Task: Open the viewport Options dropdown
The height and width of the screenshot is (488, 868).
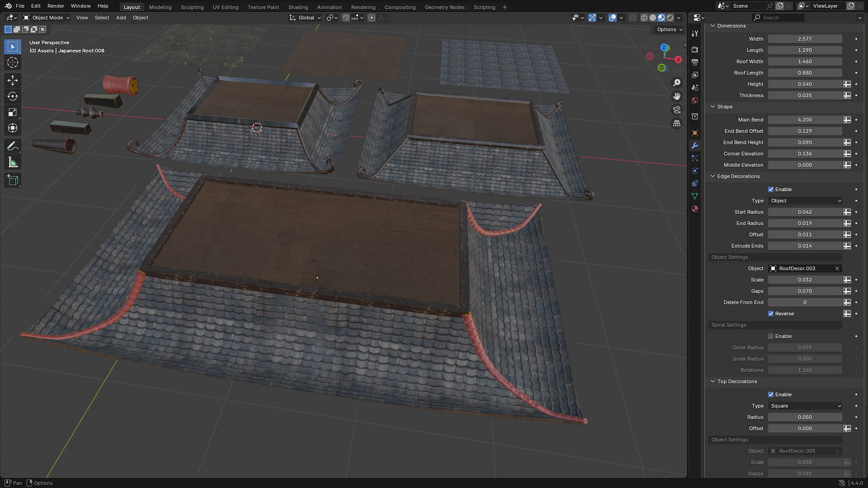Action: point(670,29)
